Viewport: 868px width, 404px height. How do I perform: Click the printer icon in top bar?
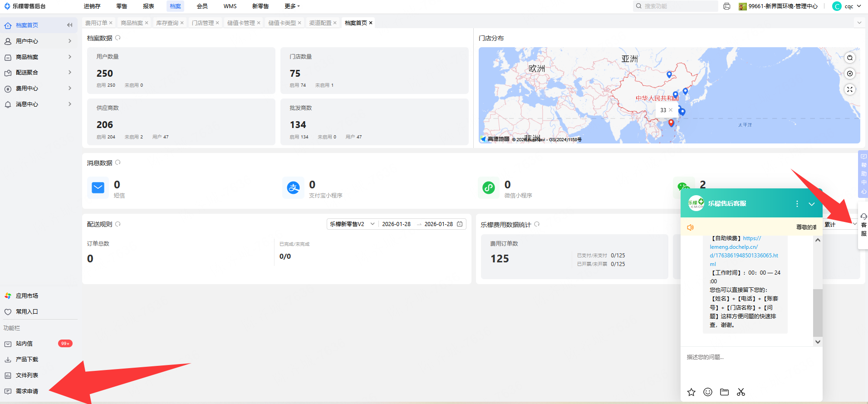click(x=726, y=6)
